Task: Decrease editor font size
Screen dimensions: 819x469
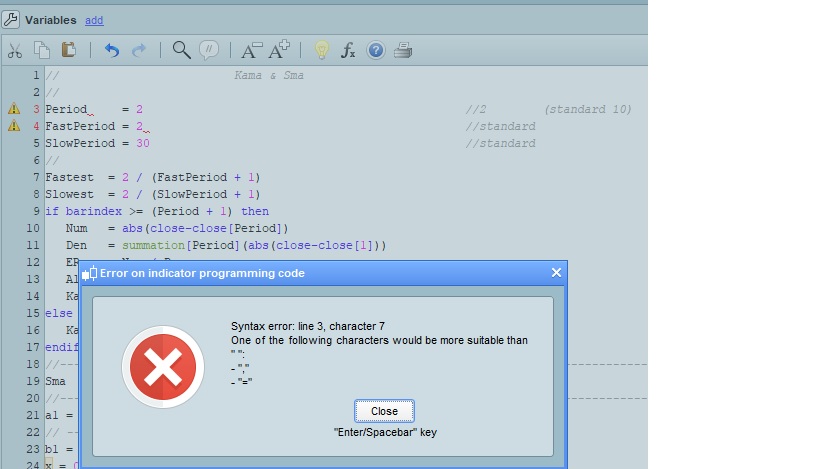Action: pyautogui.click(x=251, y=50)
